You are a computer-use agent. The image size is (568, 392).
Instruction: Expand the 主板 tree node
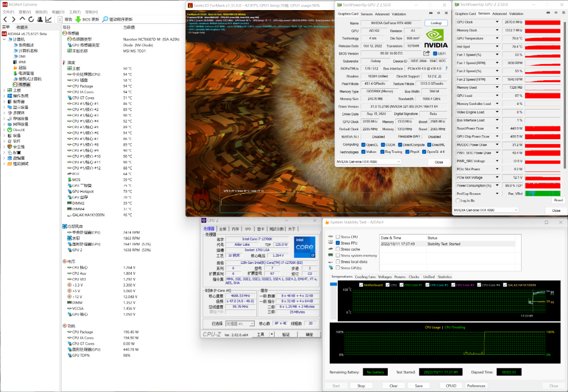4,90
